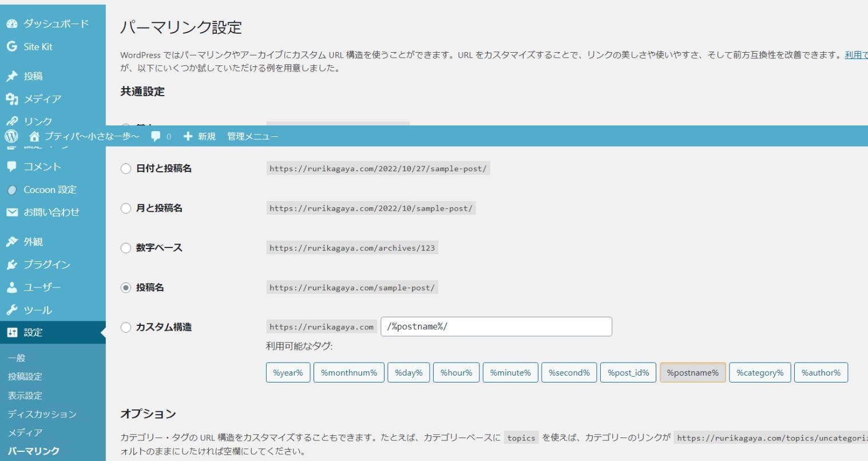Click the user icon next to ユーザー
The height and width of the screenshot is (461, 868).
tap(12, 287)
